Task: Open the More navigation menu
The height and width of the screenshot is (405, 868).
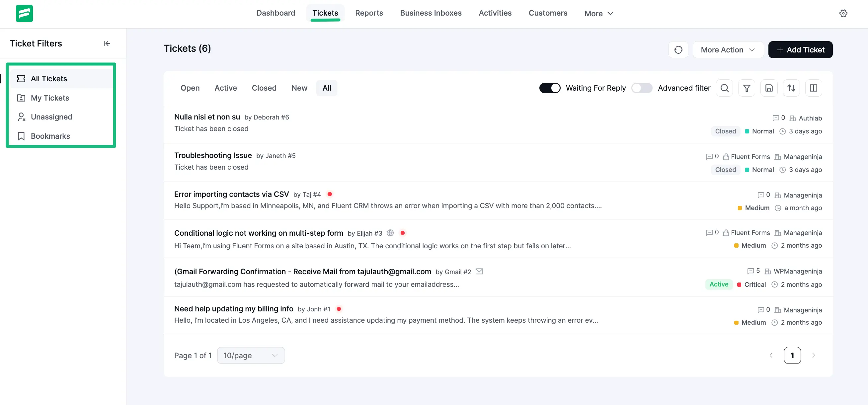Action: (x=599, y=14)
